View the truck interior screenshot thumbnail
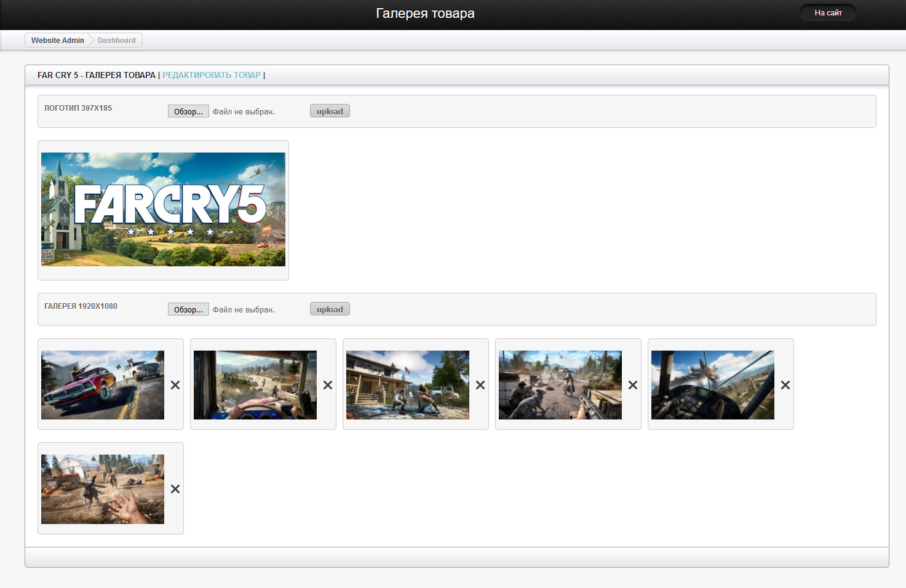 pyautogui.click(x=255, y=385)
